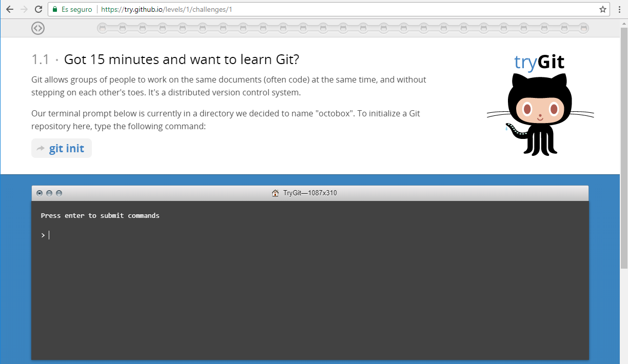628x364 pixels.
Task: Click the Octocat mascot image
Action: click(x=540, y=115)
